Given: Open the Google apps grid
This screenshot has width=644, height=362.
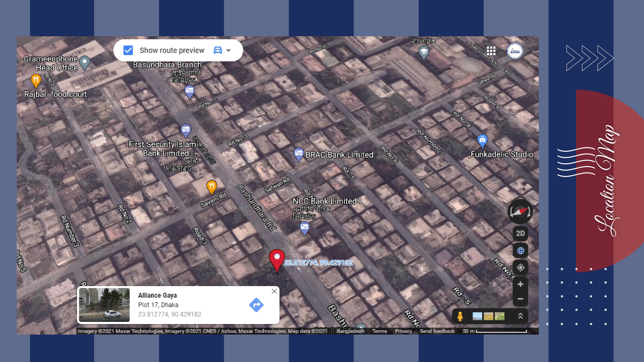Looking at the screenshot, I should click(491, 51).
